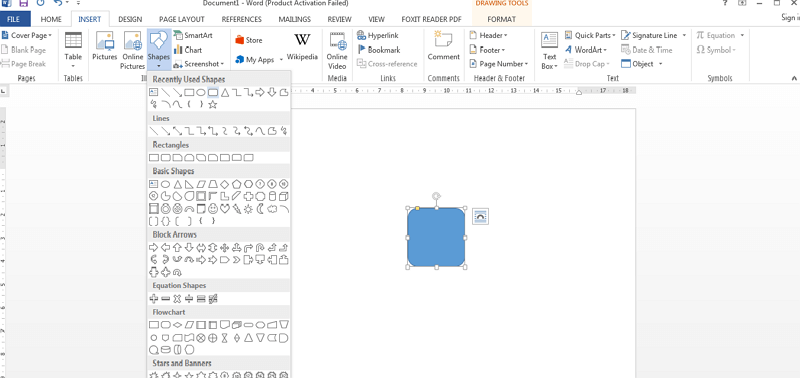Open the layout options icon beside the shape
The width and height of the screenshot is (800, 378).
(481, 217)
